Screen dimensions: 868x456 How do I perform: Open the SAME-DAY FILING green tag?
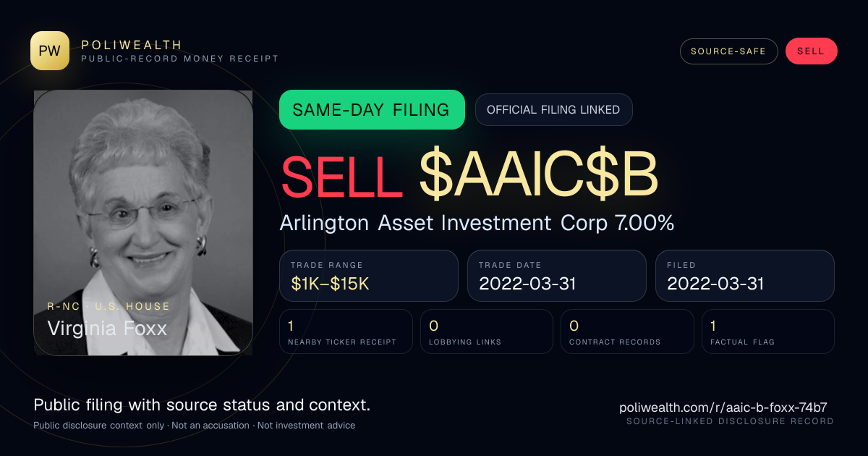372,110
